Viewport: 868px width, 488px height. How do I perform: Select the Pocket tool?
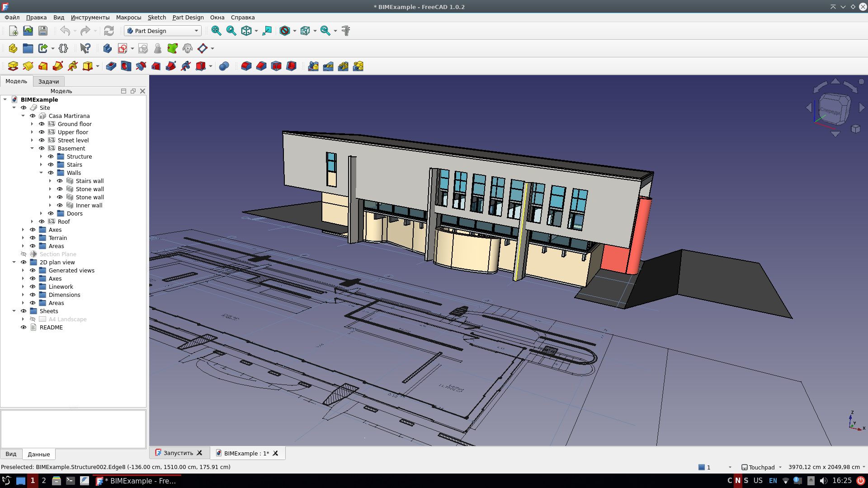tap(111, 66)
